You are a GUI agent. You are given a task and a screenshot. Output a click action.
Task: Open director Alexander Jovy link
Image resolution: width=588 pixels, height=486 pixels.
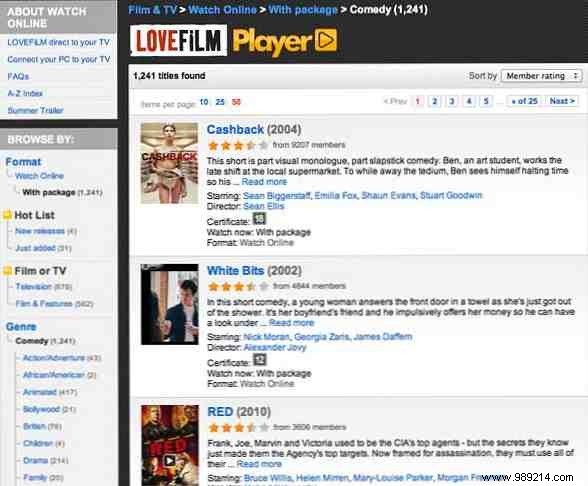point(275,347)
